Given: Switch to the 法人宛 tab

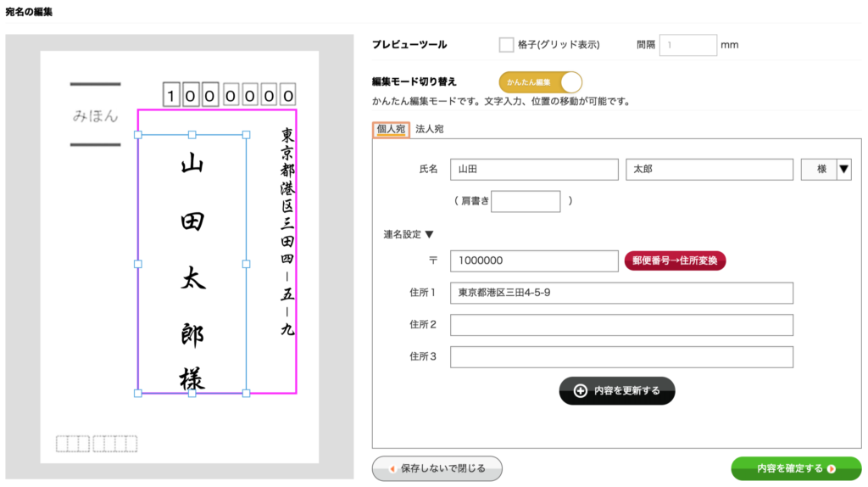Looking at the screenshot, I should (x=430, y=129).
